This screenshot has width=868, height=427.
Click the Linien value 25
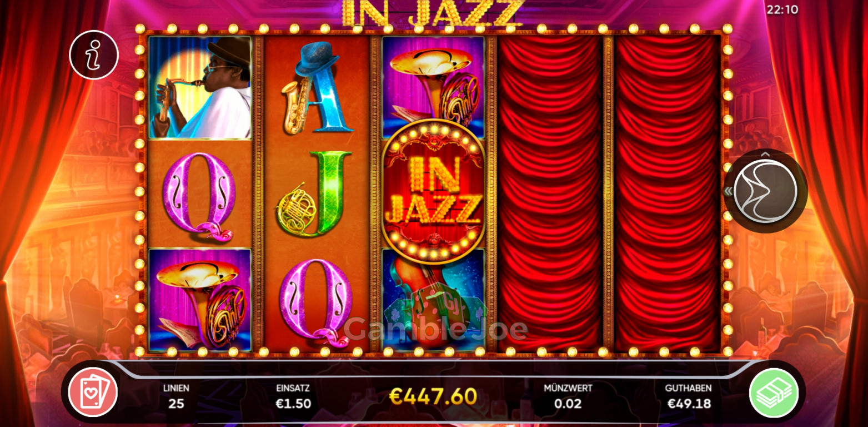point(176,404)
